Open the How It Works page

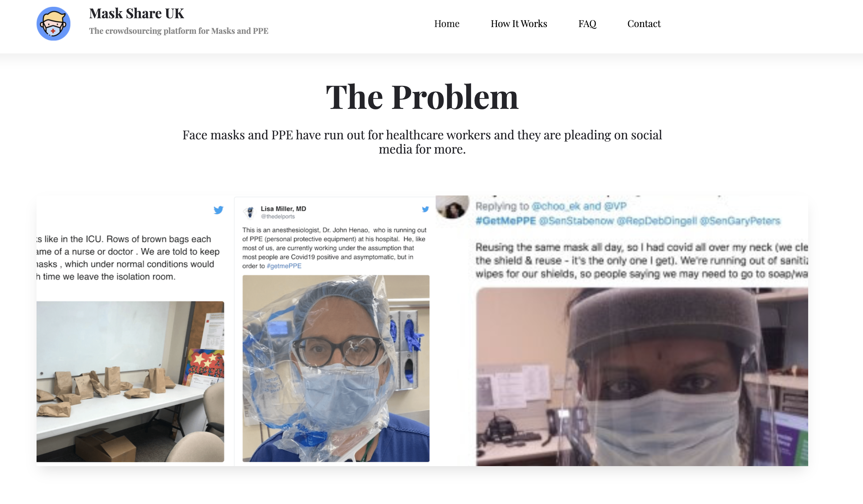pos(519,24)
